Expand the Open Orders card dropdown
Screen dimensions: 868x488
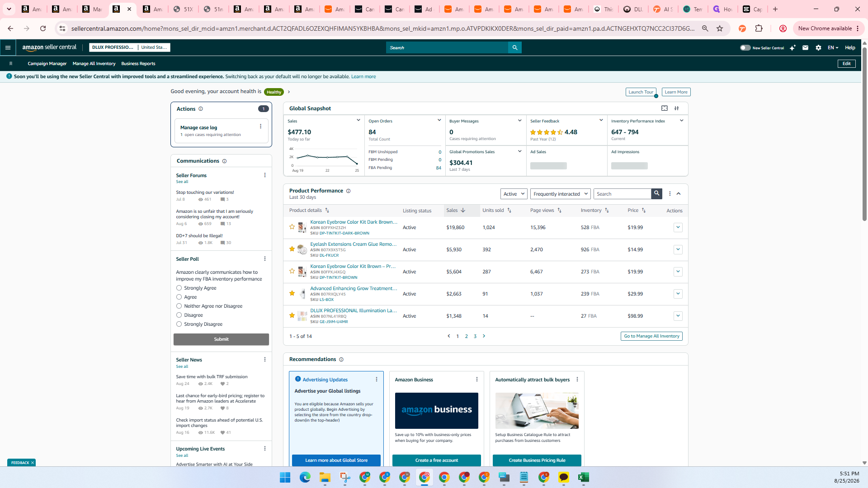pyautogui.click(x=439, y=120)
